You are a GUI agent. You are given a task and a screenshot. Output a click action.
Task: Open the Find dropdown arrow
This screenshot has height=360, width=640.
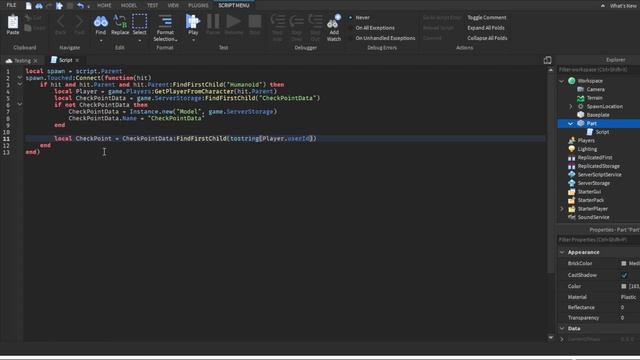(100, 40)
